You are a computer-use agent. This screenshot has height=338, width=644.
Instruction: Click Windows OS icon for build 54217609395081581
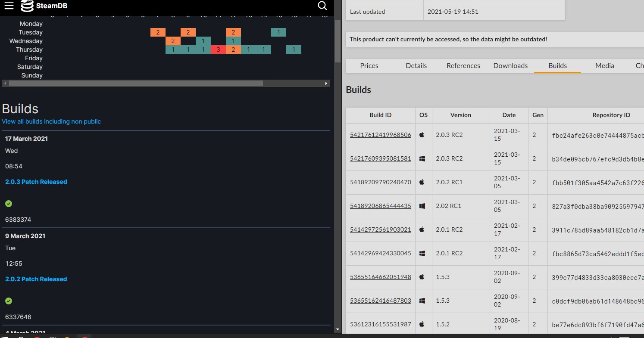[422, 158]
